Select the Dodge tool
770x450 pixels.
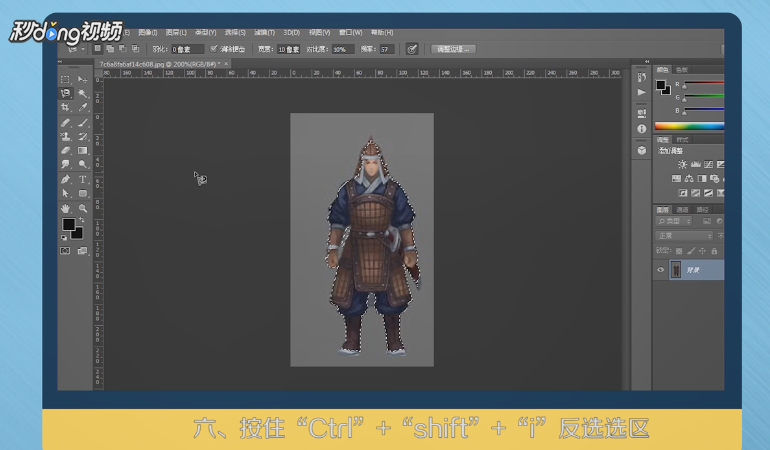(x=82, y=164)
